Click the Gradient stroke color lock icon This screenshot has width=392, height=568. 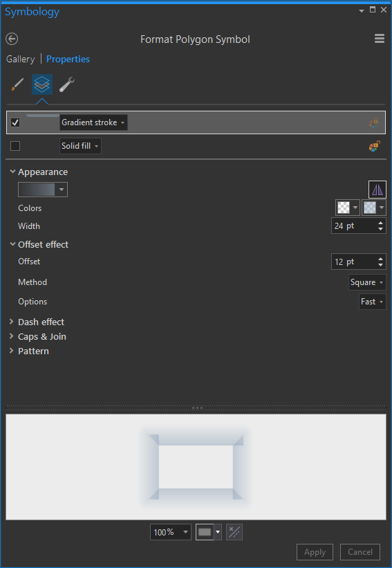[x=374, y=122]
